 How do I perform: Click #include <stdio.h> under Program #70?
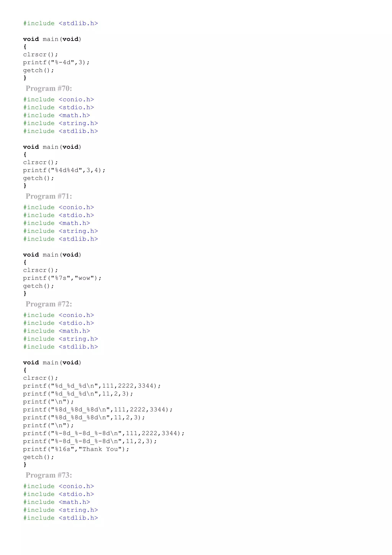(58, 108)
